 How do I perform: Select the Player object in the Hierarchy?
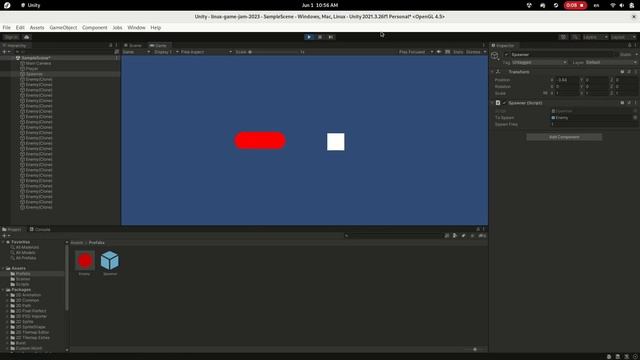tap(32, 69)
